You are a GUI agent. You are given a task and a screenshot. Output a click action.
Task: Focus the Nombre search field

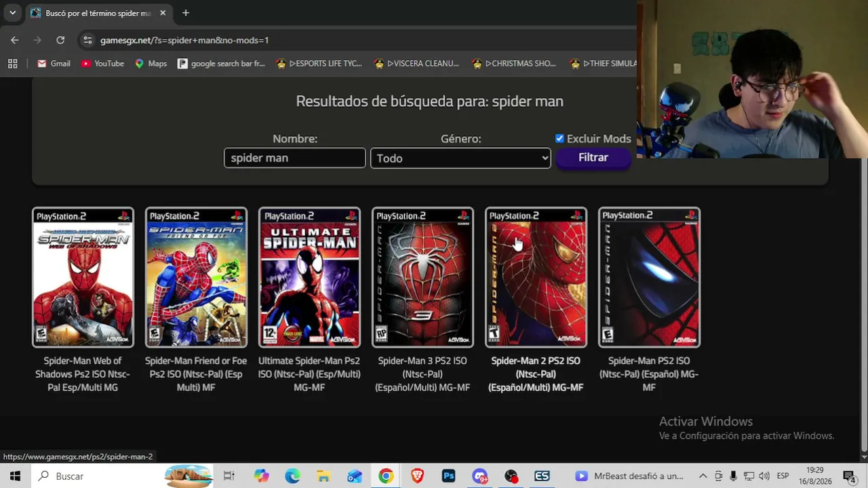tap(295, 158)
